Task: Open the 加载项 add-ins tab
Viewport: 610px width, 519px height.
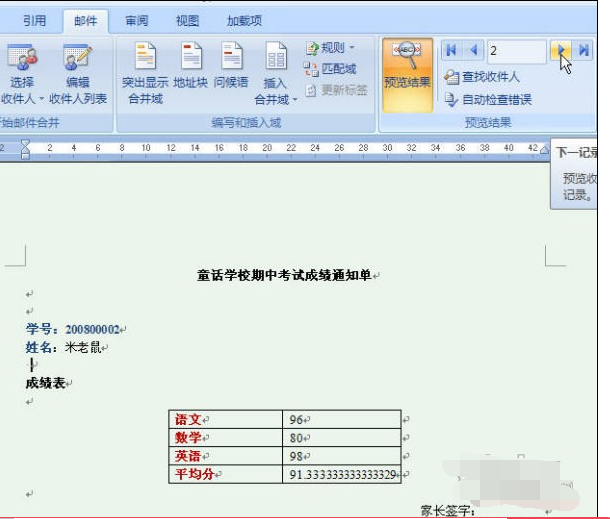Action: tap(244, 21)
